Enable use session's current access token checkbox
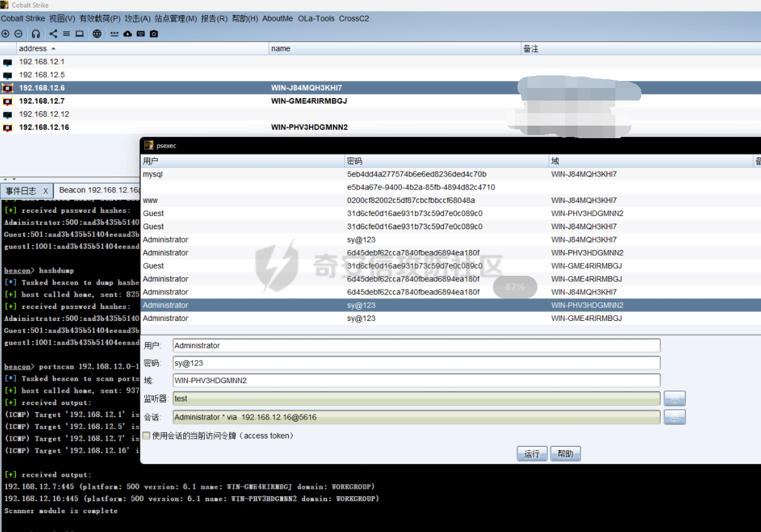This screenshot has width=761, height=532. pos(146,435)
